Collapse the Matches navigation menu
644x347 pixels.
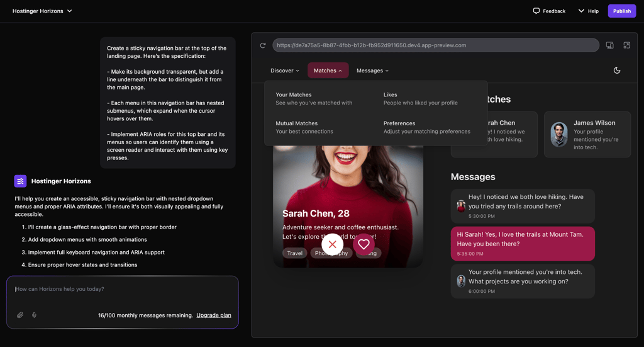click(328, 71)
